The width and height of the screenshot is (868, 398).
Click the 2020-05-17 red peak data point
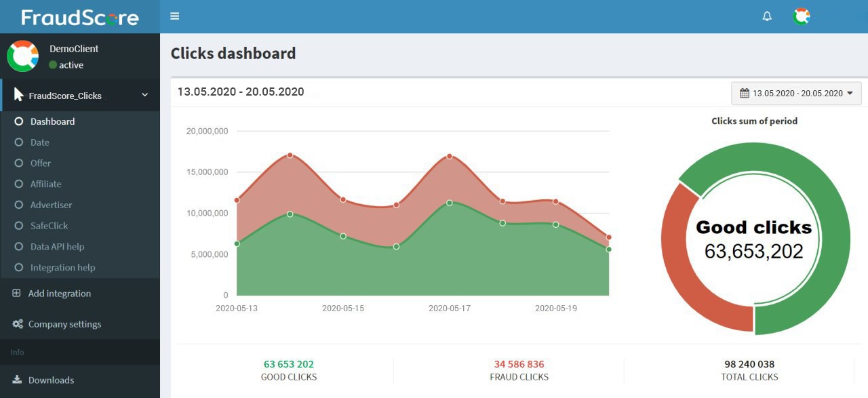point(450,157)
